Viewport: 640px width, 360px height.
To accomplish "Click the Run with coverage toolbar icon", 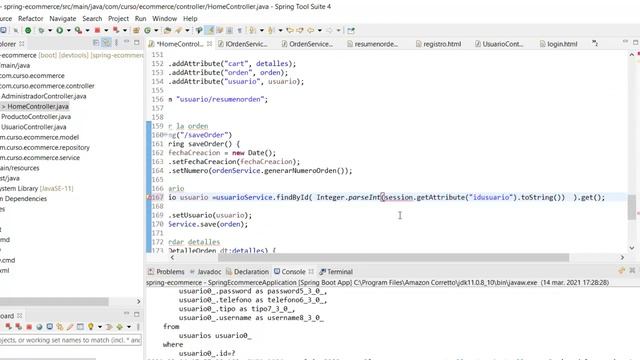I will 78,30.
